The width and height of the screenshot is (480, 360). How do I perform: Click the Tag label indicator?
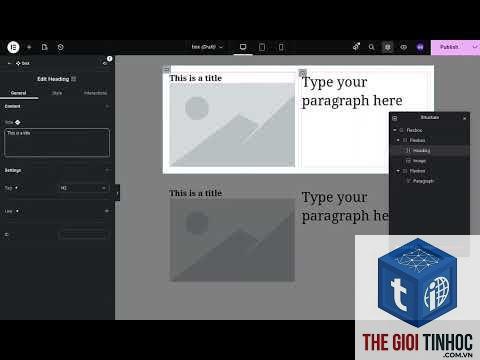(16, 188)
